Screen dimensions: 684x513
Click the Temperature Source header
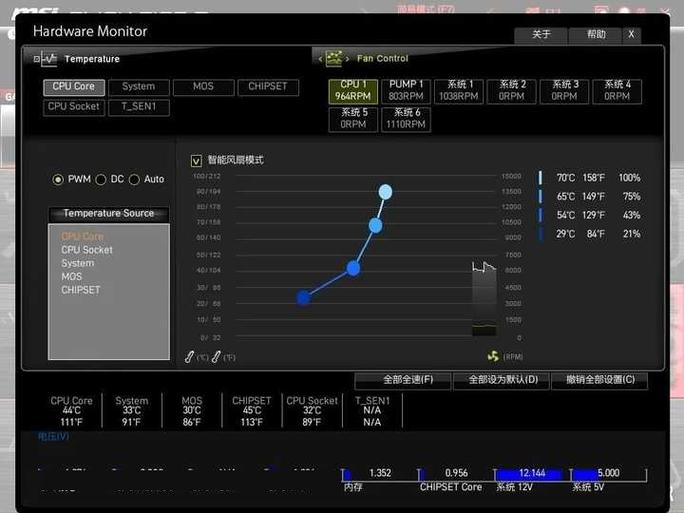tap(109, 214)
